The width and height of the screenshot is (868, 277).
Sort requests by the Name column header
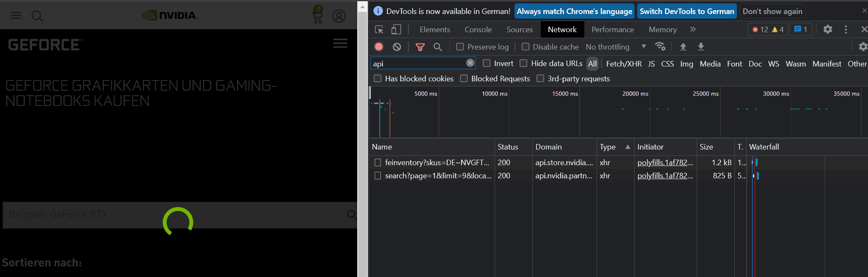point(432,147)
